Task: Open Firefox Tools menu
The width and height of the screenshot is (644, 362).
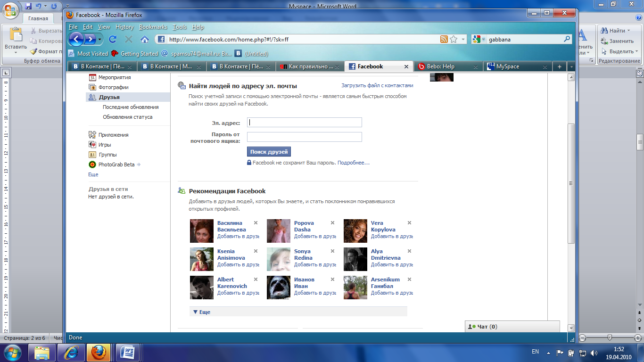Action: [x=180, y=27]
